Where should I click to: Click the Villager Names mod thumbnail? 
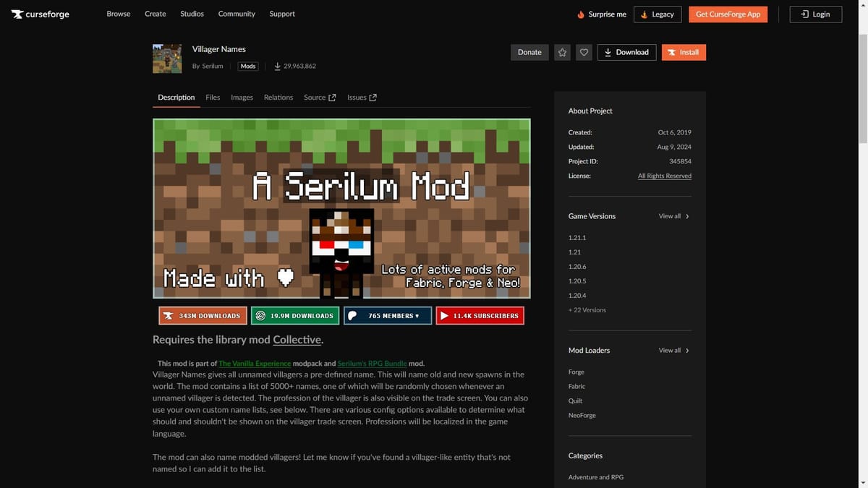point(167,58)
